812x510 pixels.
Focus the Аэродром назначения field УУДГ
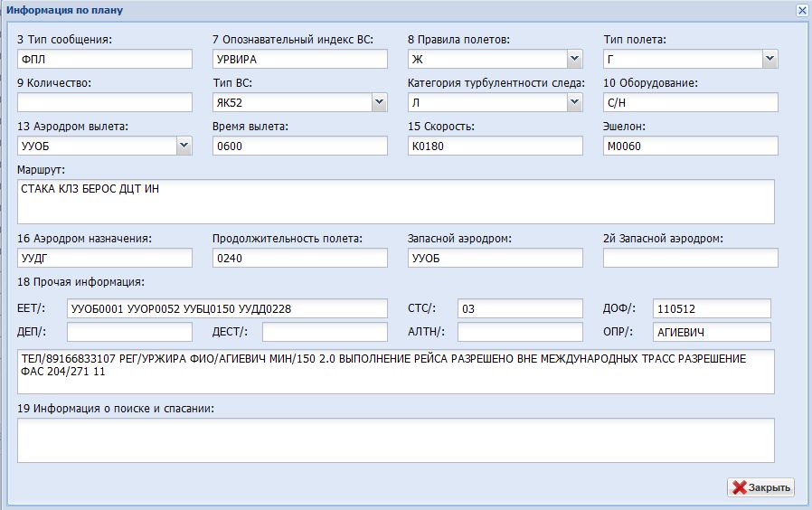(x=105, y=259)
